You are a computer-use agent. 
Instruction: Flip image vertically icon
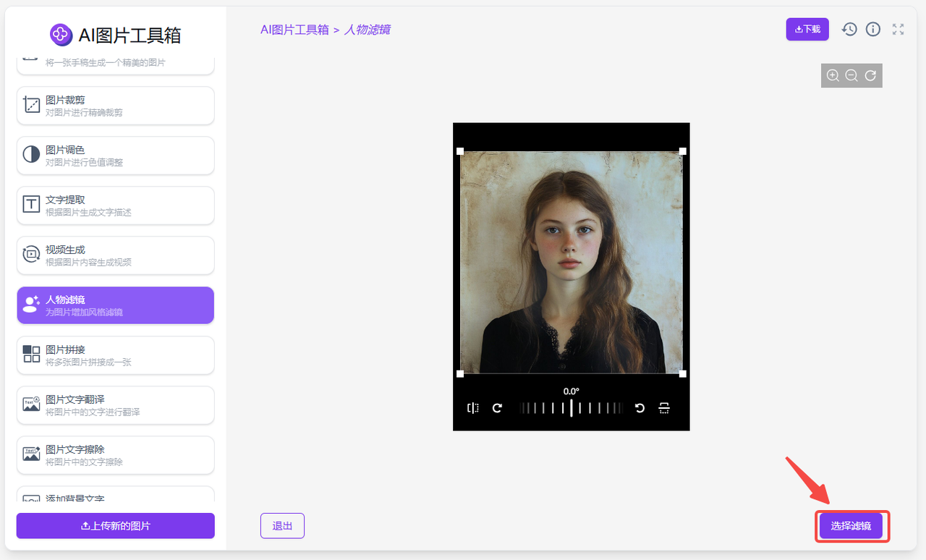[664, 408]
